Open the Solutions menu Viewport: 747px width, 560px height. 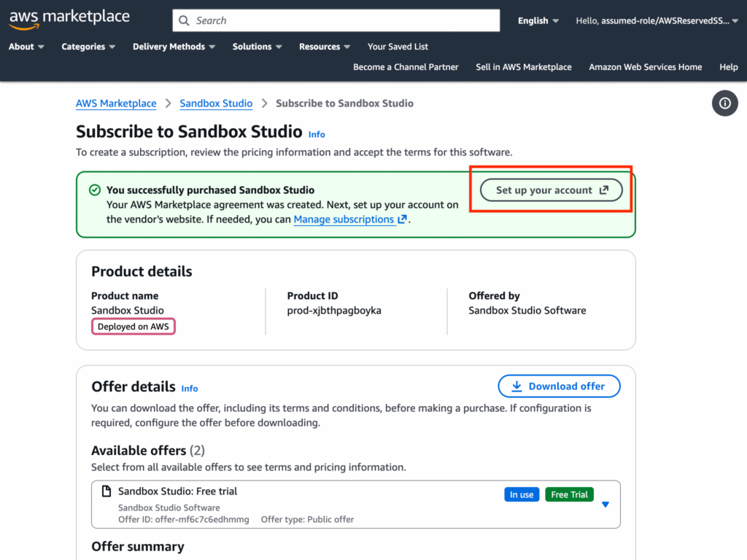pyautogui.click(x=257, y=47)
